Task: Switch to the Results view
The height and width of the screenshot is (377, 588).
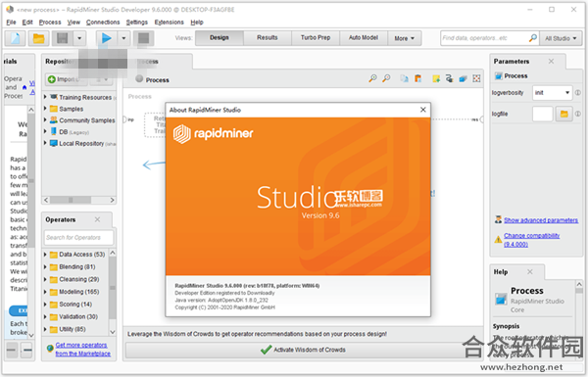Action: coord(268,38)
